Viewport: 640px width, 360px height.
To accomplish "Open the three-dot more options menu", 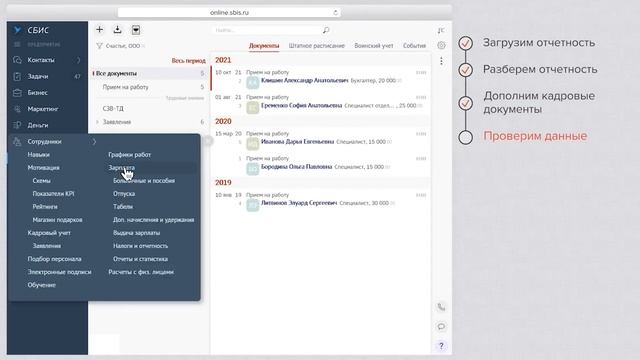I will (441, 61).
